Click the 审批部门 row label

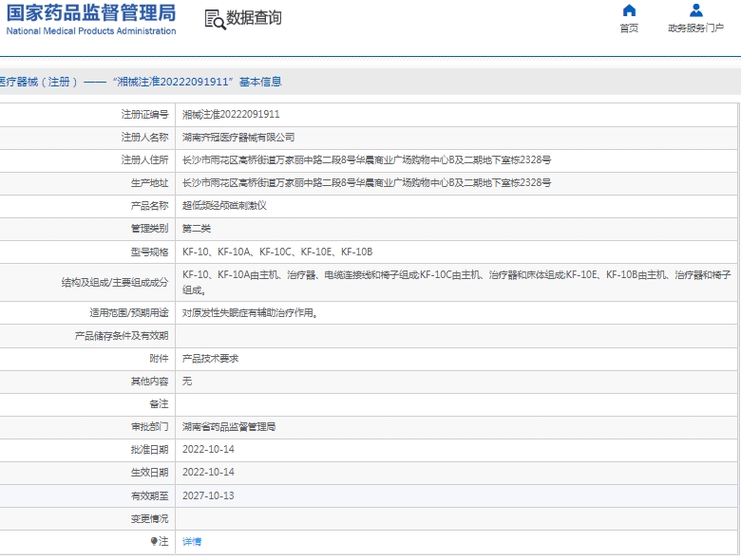149,427
